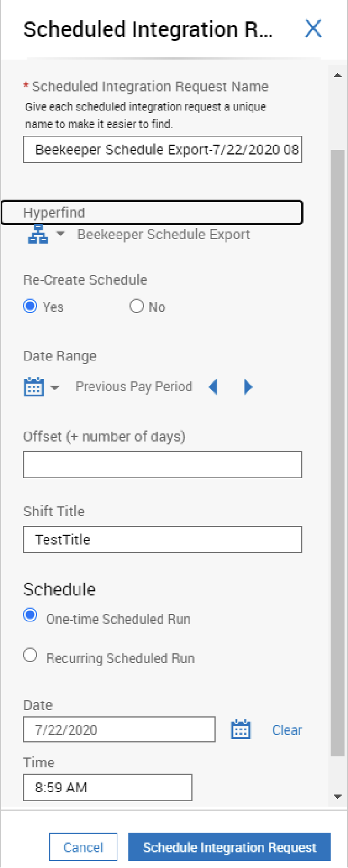Select No for Re-Create Schedule

[136, 307]
